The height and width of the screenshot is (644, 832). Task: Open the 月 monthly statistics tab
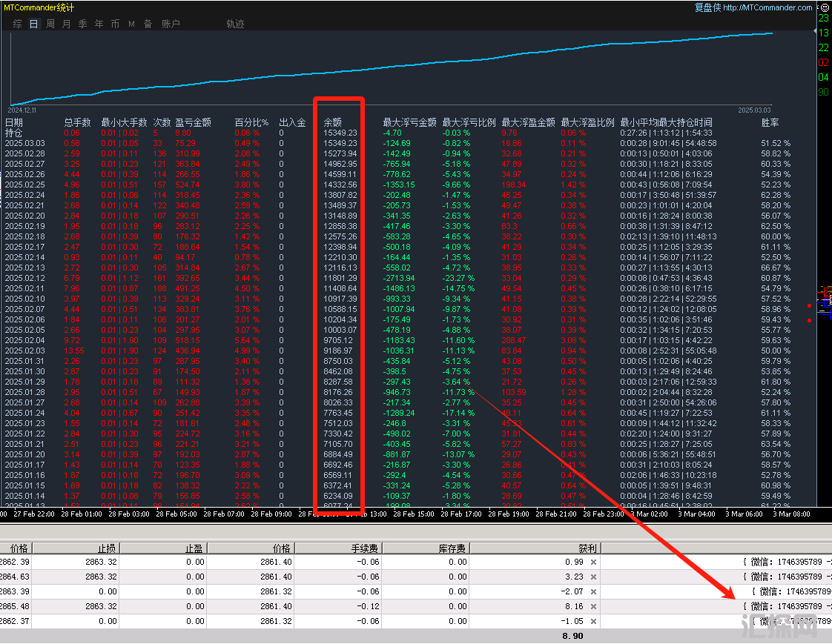click(66, 24)
